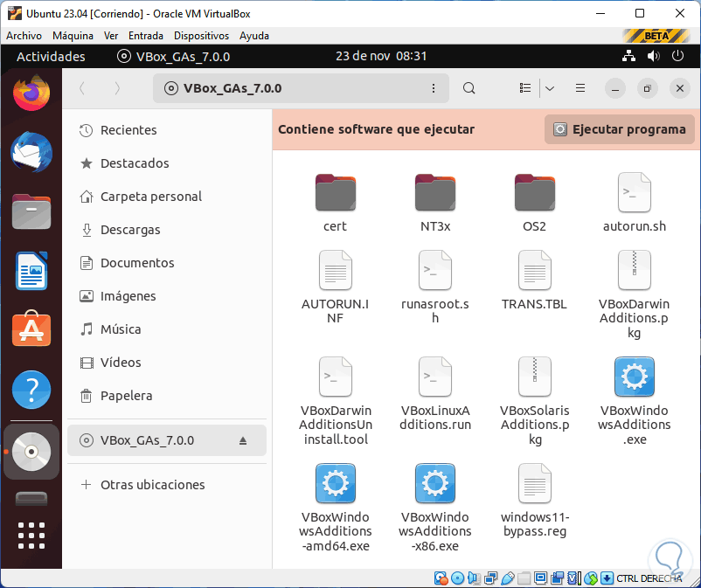Image resolution: width=701 pixels, height=588 pixels.
Task: Go to Carpeta personal
Action: pyautogui.click(x=166, y=197)
